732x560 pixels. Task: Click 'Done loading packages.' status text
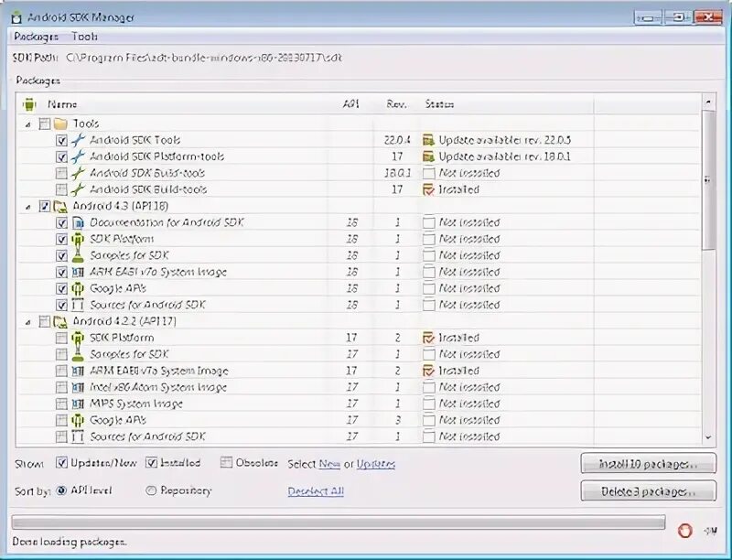point(70,542)
